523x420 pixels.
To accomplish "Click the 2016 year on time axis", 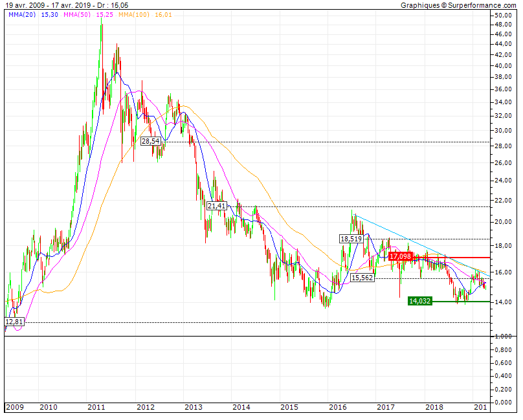I will [338, 407].
